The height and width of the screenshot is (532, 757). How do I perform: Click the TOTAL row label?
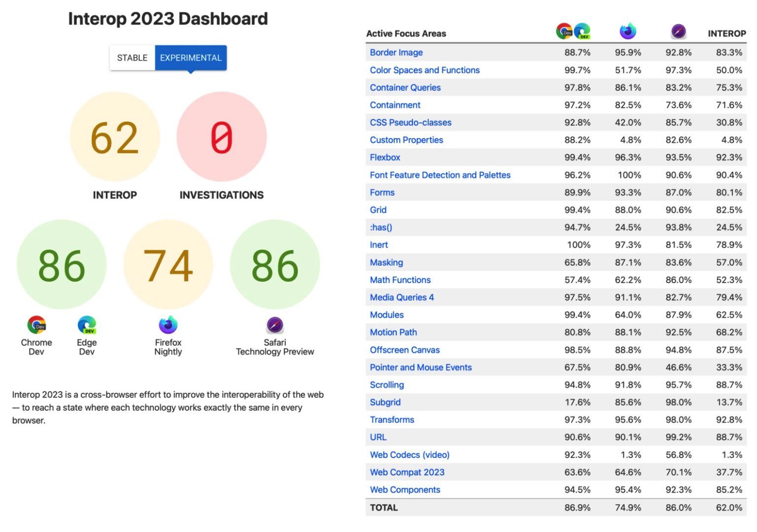(x=383, y=507)
